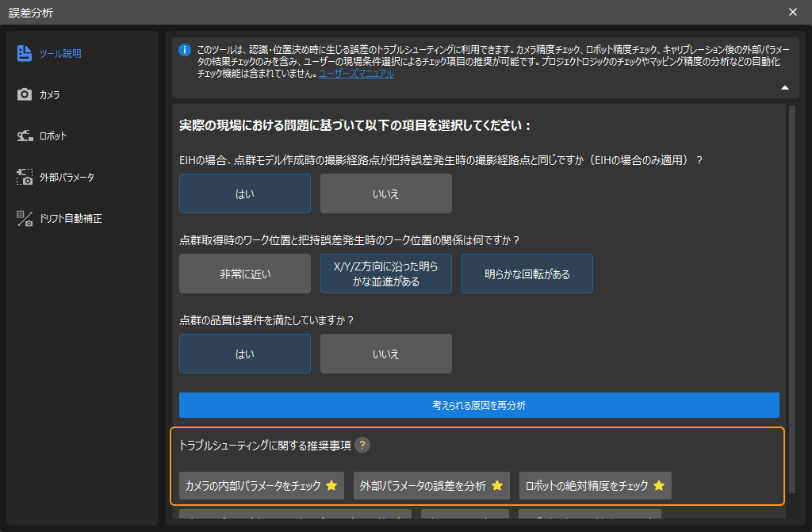Click the vertical scrollbar of the questionnaire panel

[x=792, y=299]
